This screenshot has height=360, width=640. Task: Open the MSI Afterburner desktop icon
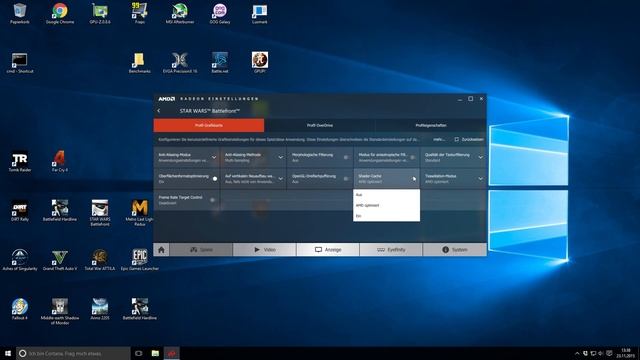(x=180, y=13)
